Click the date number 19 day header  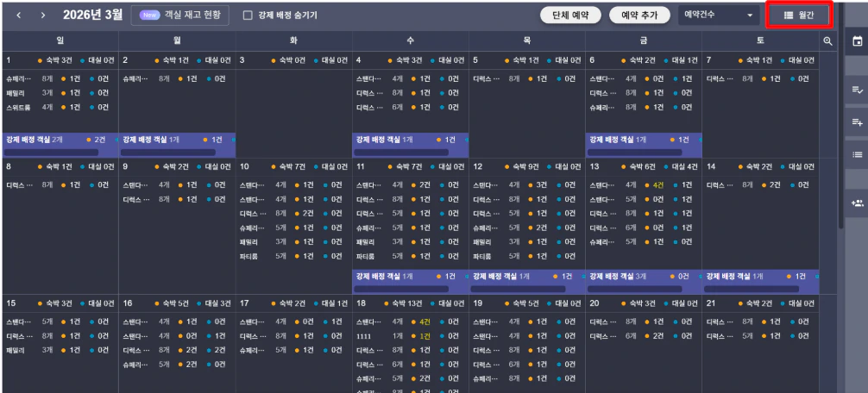click(x=527, y=303)
